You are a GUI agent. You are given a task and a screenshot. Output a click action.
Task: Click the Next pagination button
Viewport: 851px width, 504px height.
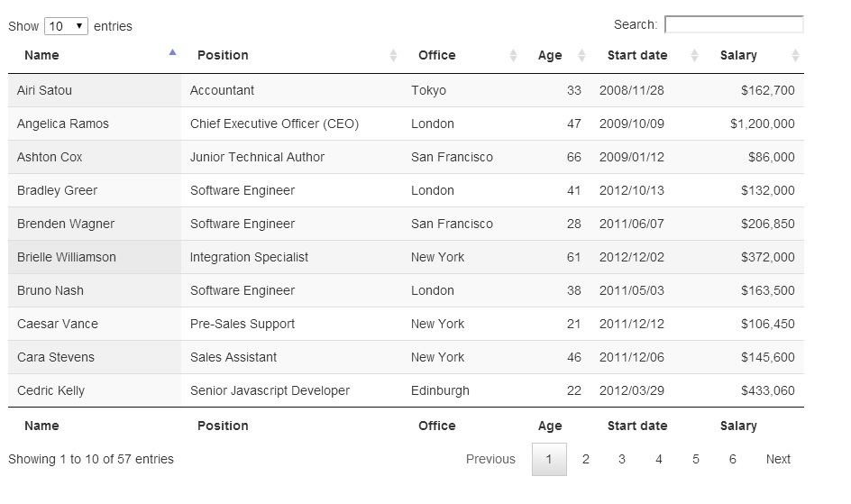[778, 459]
